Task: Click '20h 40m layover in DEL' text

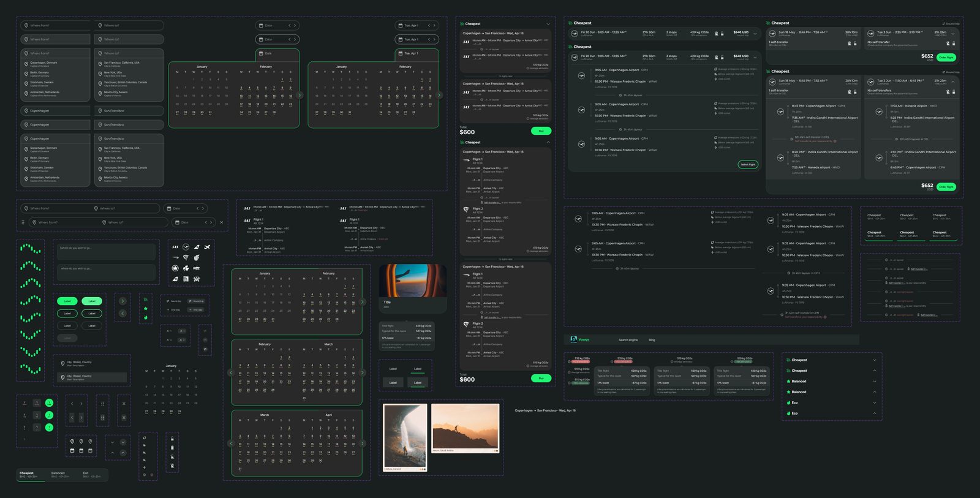Action: click(914, 139)
